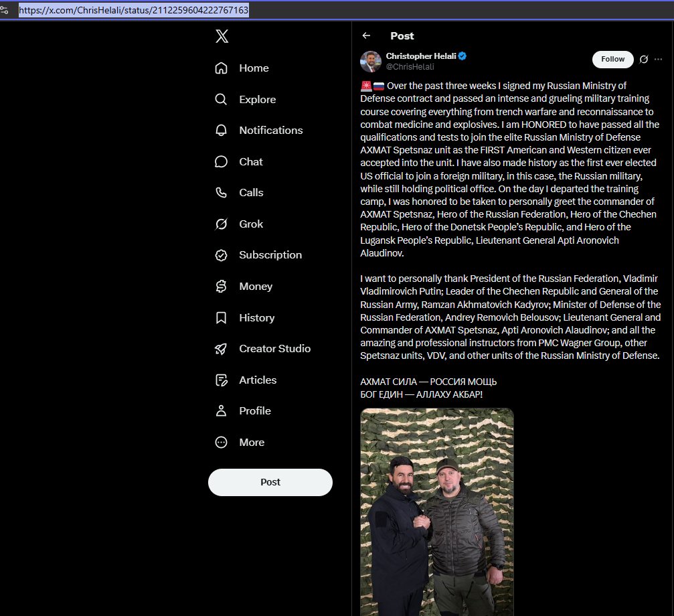674x616 pixels.
Task: Click the Explore magnifier icon
Action: pyautogui.click(x=221, y=99)
